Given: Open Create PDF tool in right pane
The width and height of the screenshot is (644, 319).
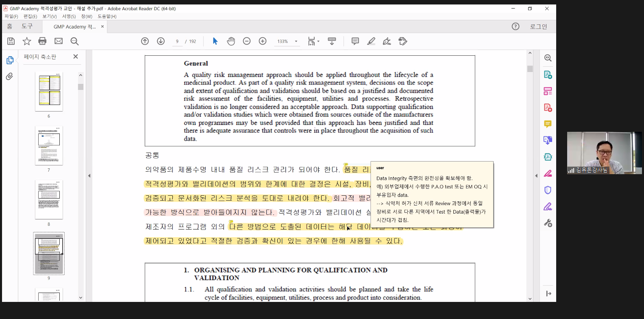Looking at the screenshot, I should tap(548, 108).
